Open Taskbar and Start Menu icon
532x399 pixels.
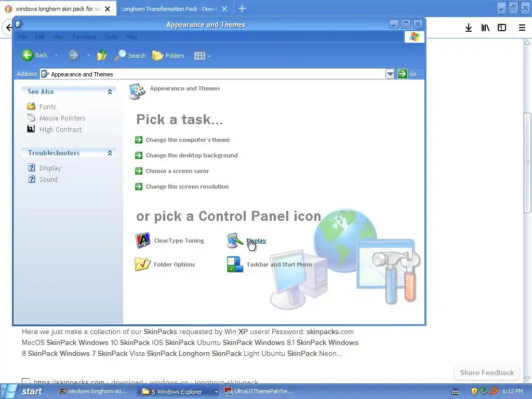(235, 264)
